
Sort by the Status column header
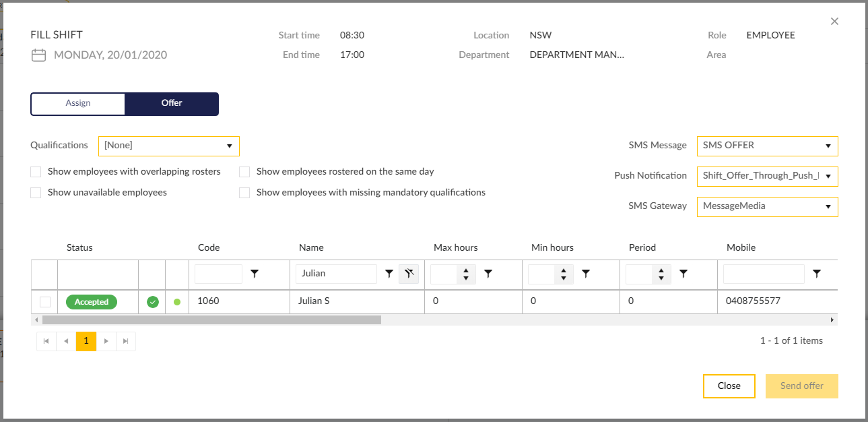pyautogui.click(x=79, y=247)
